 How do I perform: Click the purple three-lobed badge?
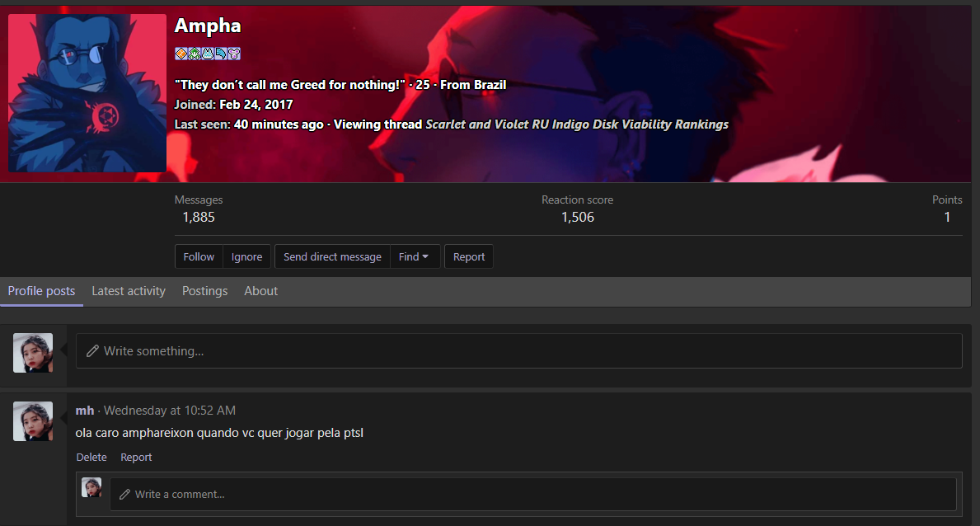click(x=234, y=54)
